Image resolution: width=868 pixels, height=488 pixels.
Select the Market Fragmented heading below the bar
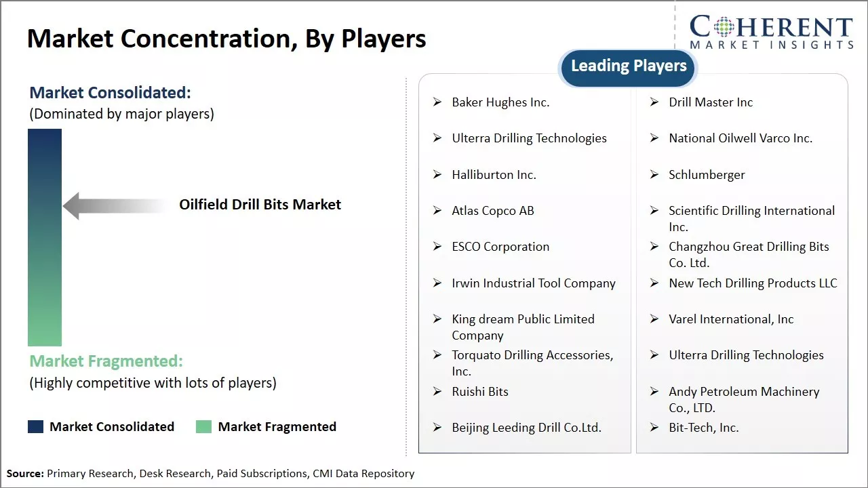point(106,361)
